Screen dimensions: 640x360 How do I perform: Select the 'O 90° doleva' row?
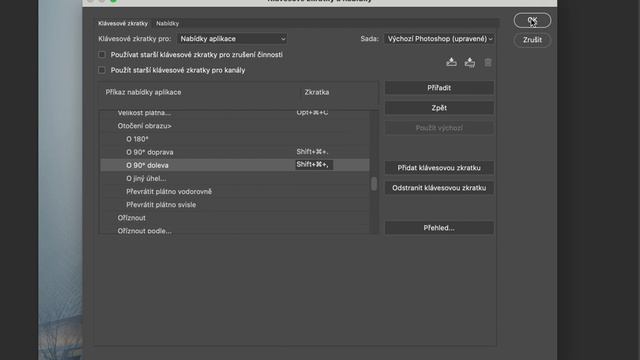point(235,165)
